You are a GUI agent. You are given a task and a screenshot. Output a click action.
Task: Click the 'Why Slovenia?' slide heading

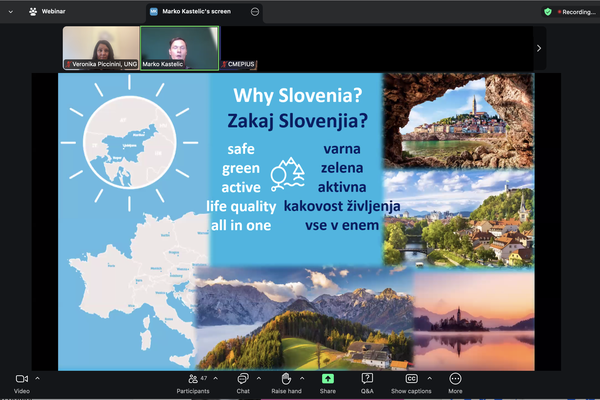coord(298,96)
